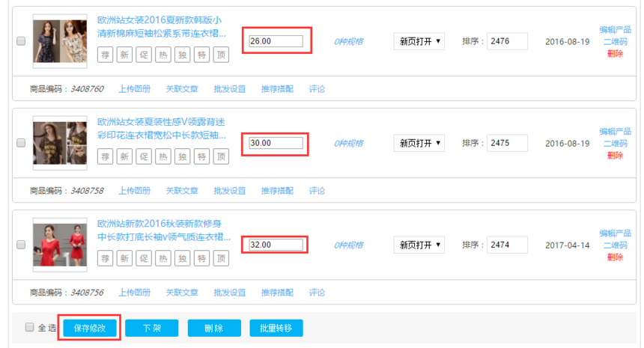This screenshot has width=644, height=348.
Task: Open 批发设置 for product 3408758
Action: click(x=229, y=190)
